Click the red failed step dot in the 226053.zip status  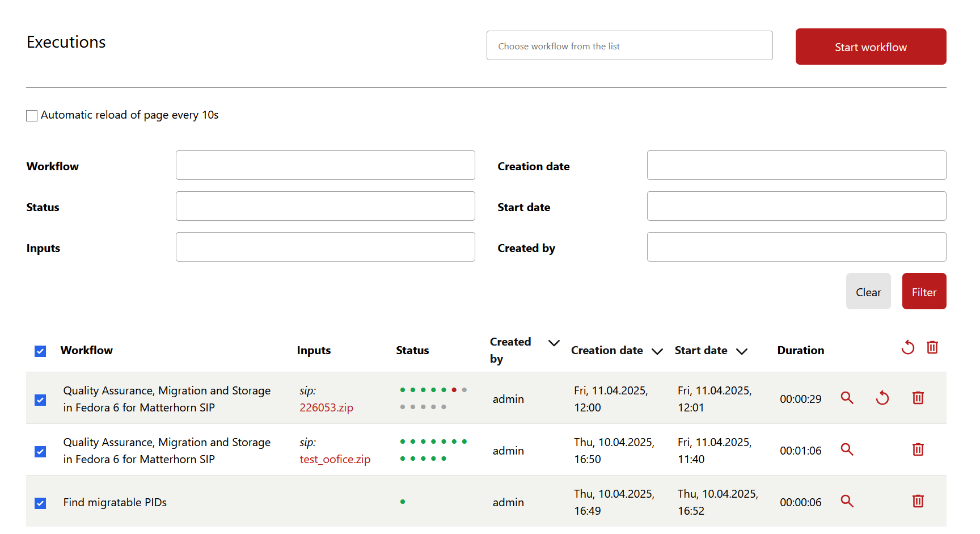click(x=454, y=390)
